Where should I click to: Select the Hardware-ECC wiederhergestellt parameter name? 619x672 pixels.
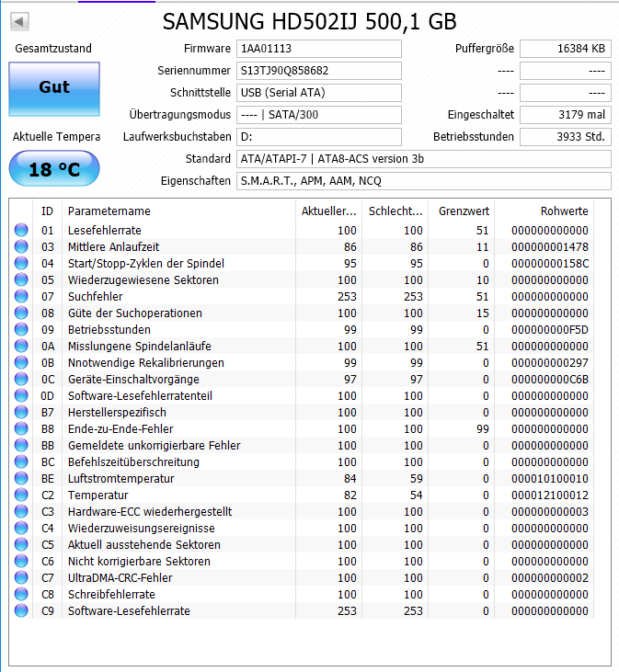tap(150, 512)
